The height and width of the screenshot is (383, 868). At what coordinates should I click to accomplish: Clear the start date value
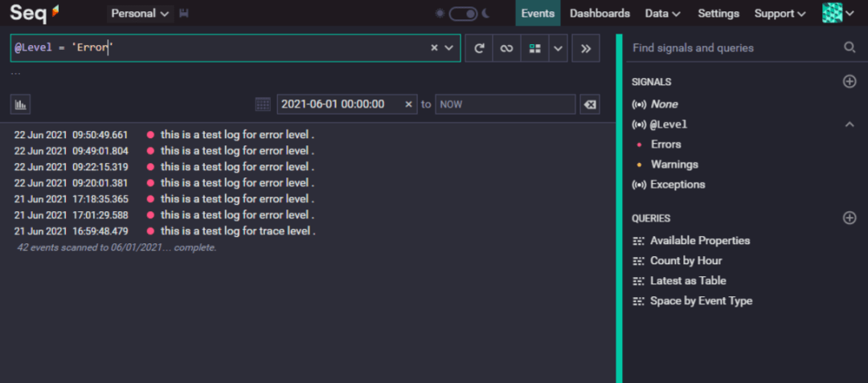408,104
